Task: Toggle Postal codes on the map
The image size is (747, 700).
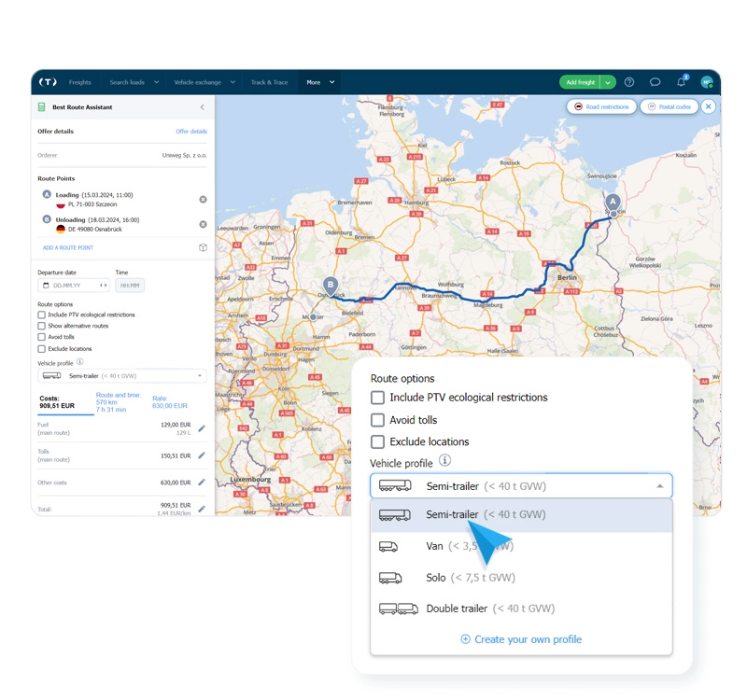Action: (x=669, y=106)
